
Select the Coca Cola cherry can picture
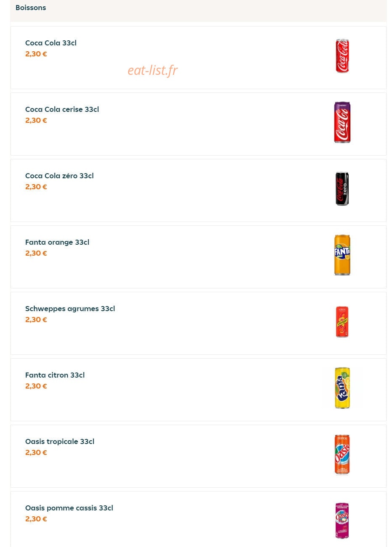342,122
